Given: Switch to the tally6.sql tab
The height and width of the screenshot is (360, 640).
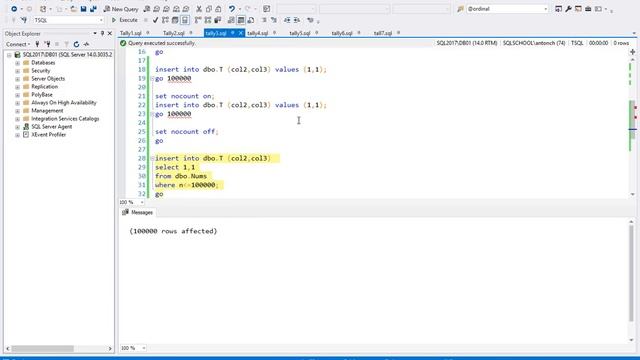Looking at the screenshot, I should click(x=342, y=33).
